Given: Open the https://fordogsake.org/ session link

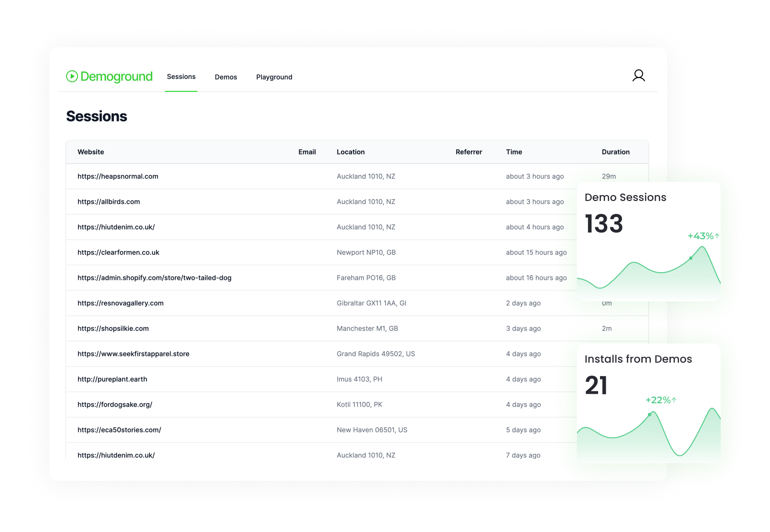Looking at the screenshot, I should click(114, 404).
